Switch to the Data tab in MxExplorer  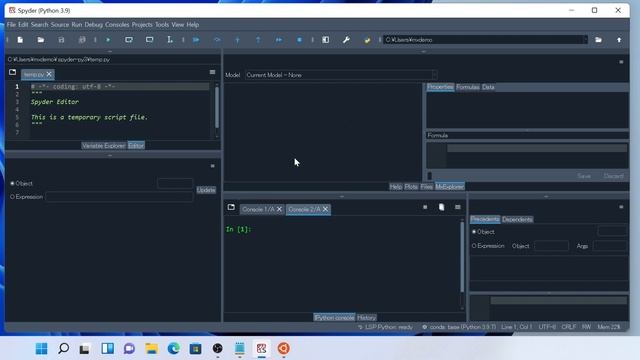488,87
